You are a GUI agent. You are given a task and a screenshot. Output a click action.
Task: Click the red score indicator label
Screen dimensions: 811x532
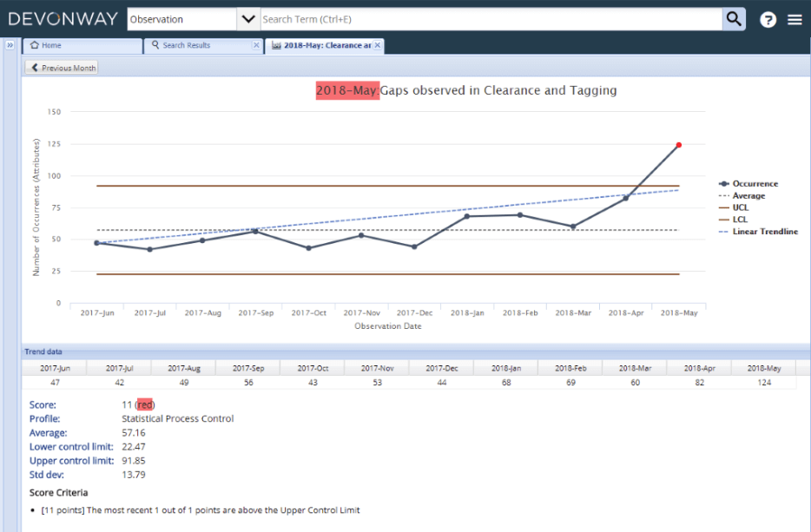[x=145, y=404]
